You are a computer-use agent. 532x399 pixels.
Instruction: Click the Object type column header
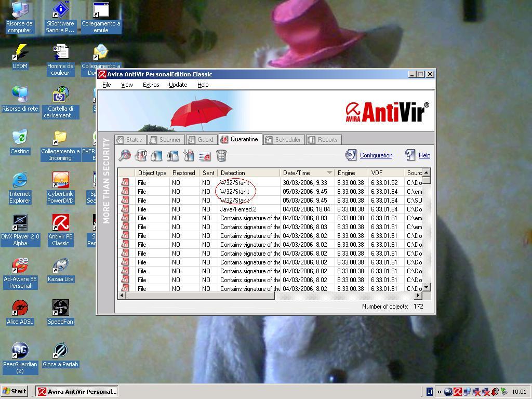pos(152,173)
